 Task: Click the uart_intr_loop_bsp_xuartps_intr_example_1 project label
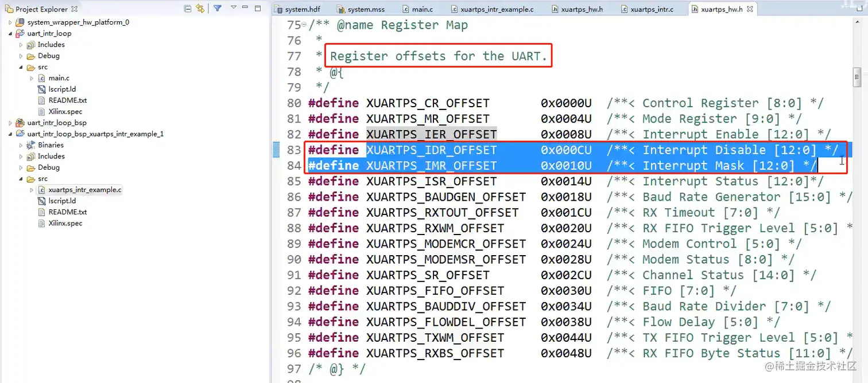(95, 134)
